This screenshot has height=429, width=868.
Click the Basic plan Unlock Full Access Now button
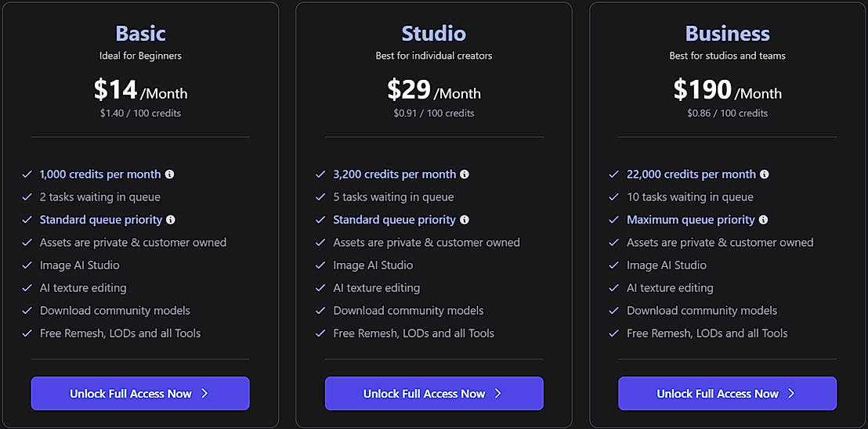[x=140, y=393]
